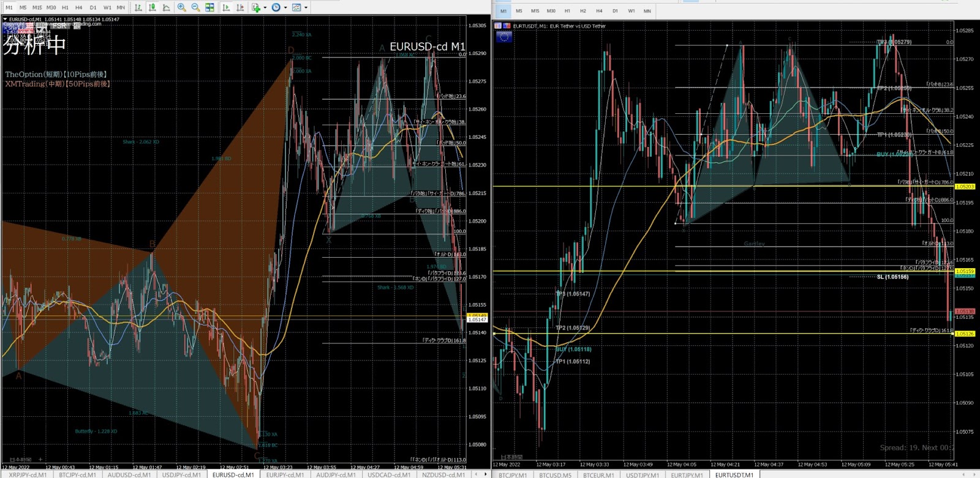Screen dimensions: 980x478
Task: Click the add indicator green plus icon
Action: pos(256,7)
